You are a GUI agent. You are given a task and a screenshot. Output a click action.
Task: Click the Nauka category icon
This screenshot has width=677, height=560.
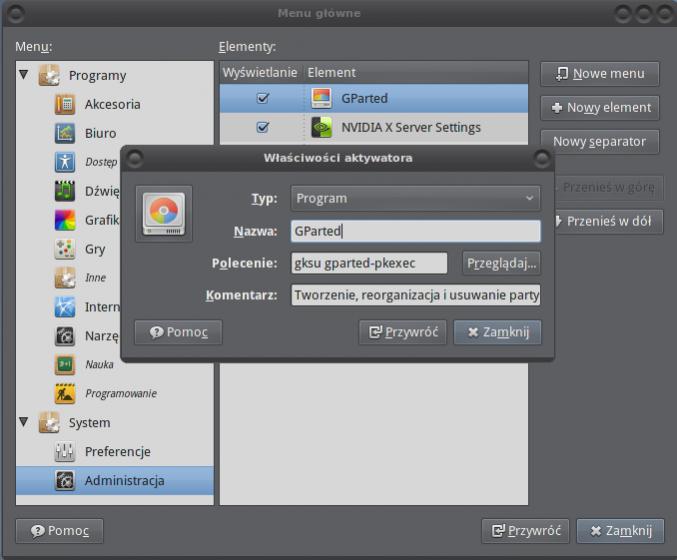[65, 365]
